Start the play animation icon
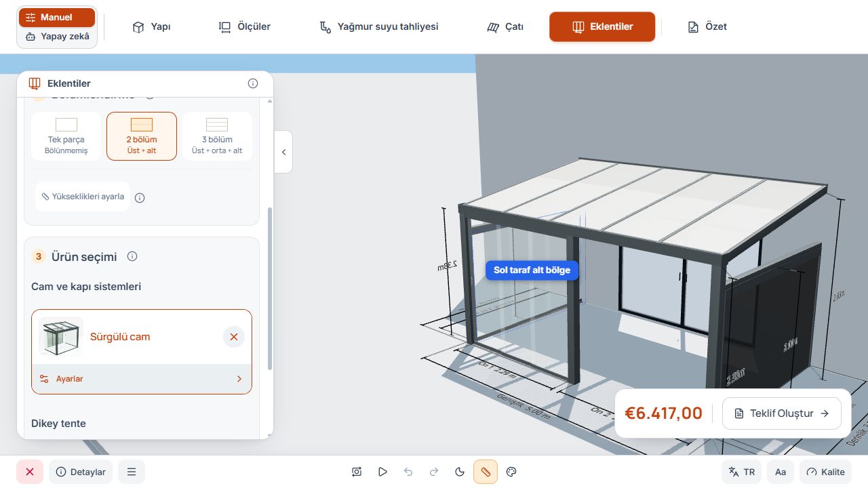Viewport: 868px width, 488px height. click(x=382, y=472)
